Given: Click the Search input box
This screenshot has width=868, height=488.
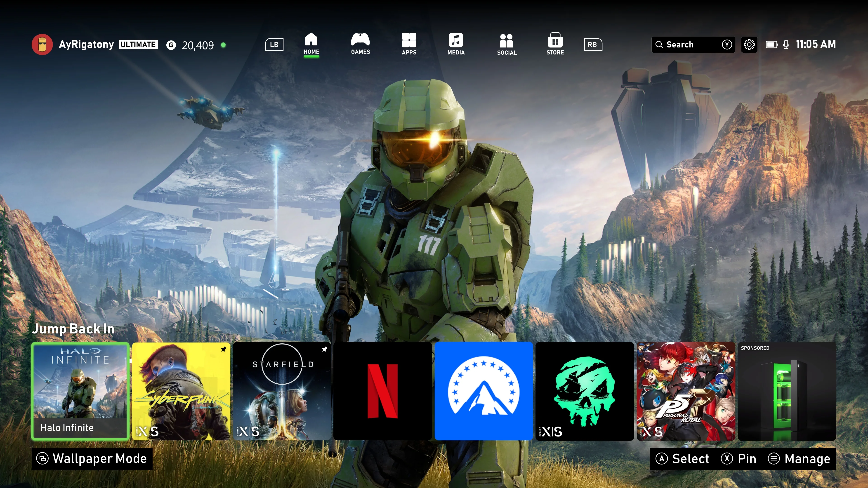Looking at the screenshot, I should (693, 45).
